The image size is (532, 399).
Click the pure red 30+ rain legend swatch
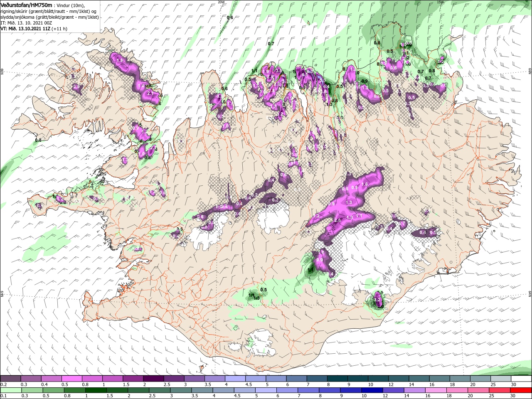click(520, 390)
